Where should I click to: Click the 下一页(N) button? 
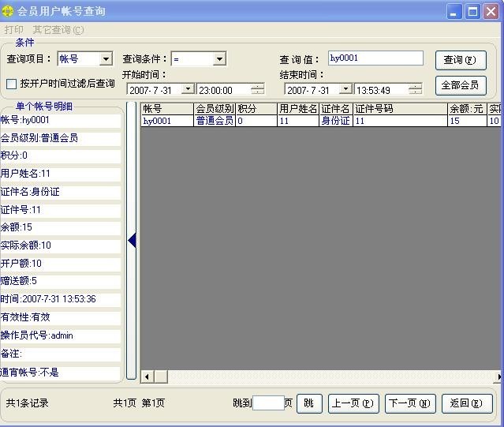(x=410, y=403)
